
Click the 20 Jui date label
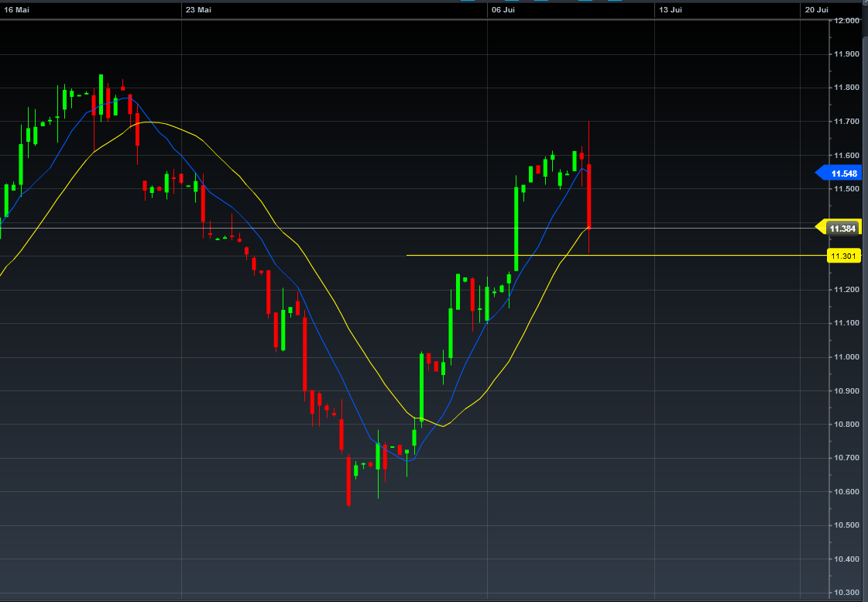point(817,10)
